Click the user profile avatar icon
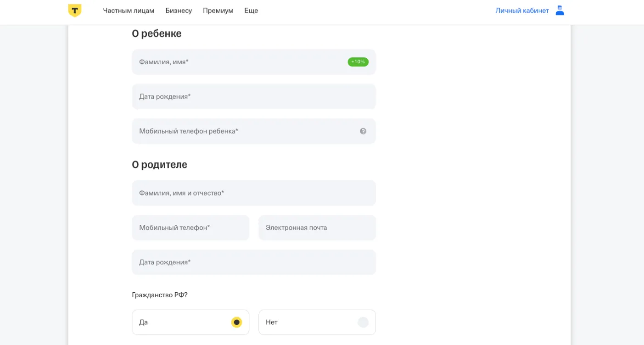The width and height of the screenshot is (644, 345). [560, 11]
